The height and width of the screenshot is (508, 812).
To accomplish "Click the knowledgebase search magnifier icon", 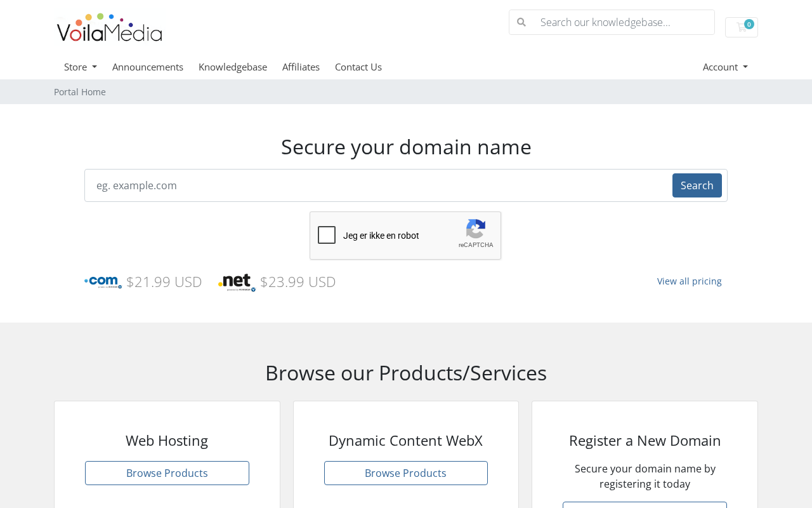I will 521,22.
